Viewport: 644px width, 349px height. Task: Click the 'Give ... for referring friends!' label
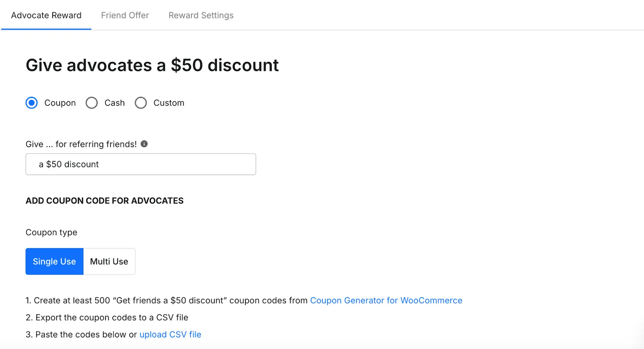pyautogui.click(x=81, y=144)
